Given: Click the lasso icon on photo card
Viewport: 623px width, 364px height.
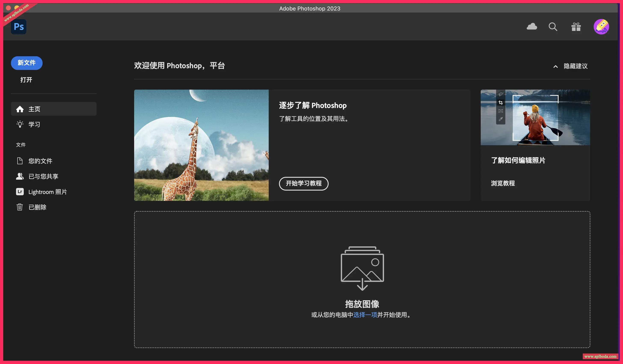Looking at the screenshot, I should pos(501,94).
